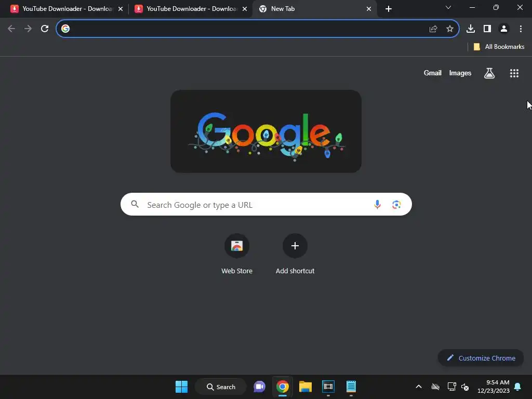The image size is (532, 399).
Task: Open the Gmail link
Action: point(432,73)
